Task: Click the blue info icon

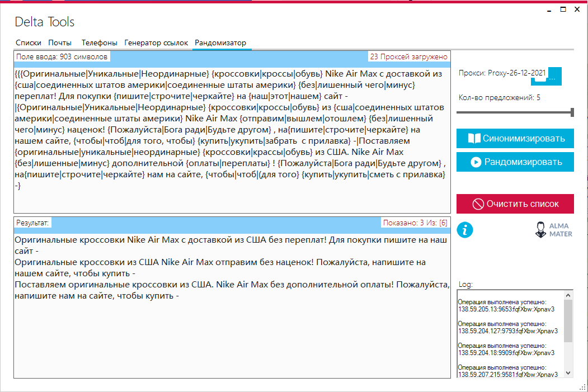Action: click(464, 230)
